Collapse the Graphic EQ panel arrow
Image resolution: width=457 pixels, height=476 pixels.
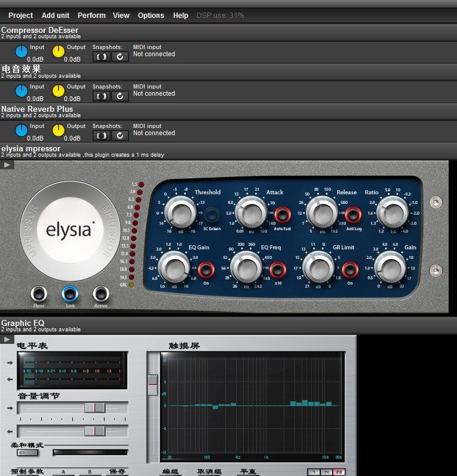[x=7, y=340]
